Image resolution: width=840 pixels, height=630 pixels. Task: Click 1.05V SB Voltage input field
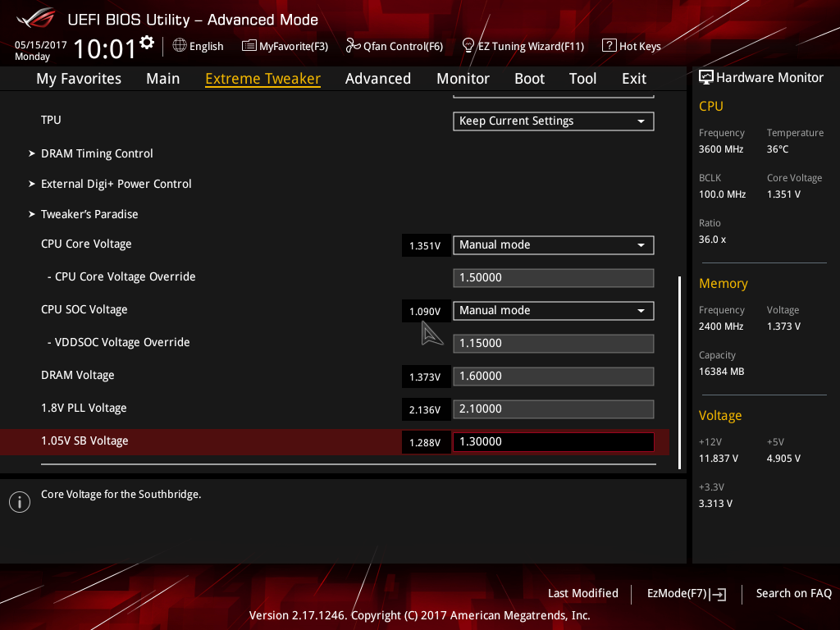point(554,442)
